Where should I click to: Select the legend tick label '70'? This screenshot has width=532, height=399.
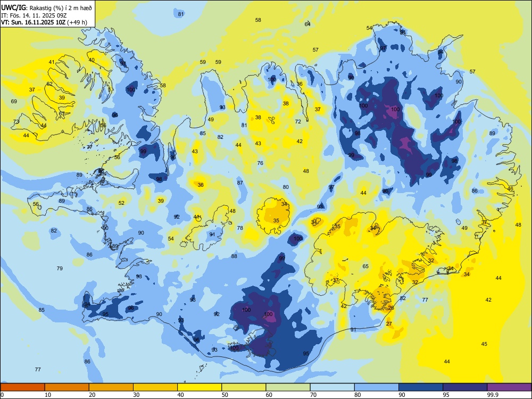click(313, 395)
